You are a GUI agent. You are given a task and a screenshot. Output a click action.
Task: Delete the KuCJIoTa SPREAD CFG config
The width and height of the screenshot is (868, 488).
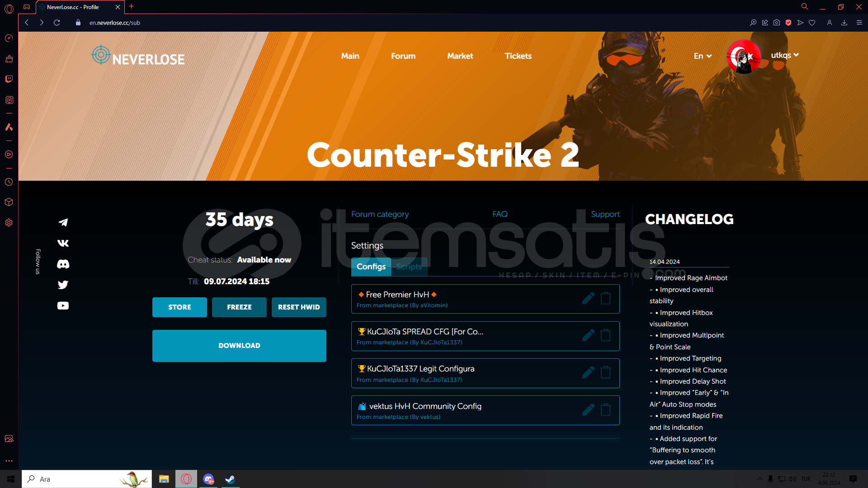click(x=606, y=335)
